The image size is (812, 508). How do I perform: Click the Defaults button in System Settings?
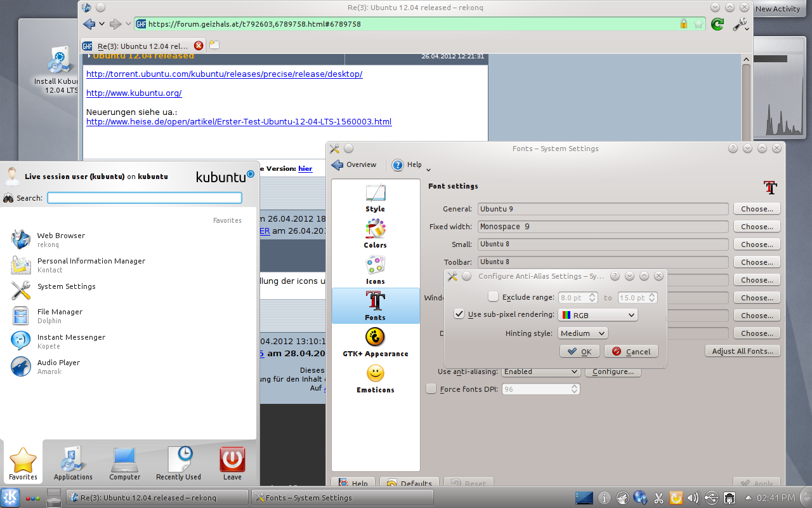point(409,483)
